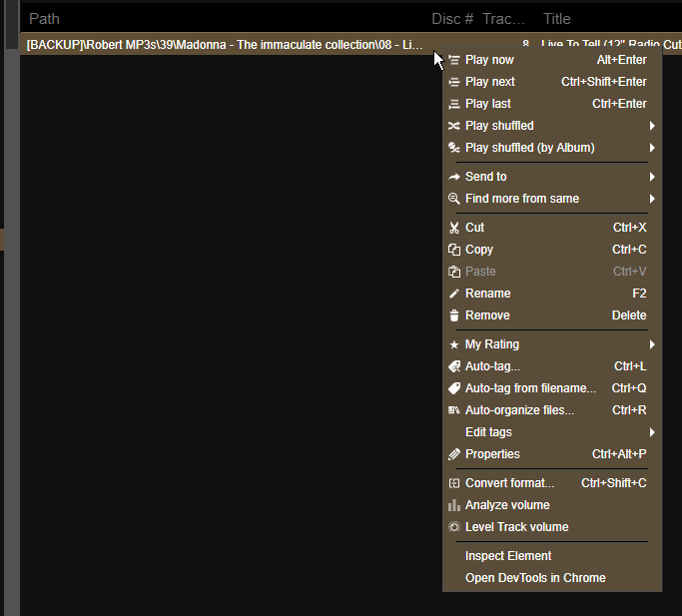Expand the Send to submenu arrow
The width and height of the screenshot is (682, 616).
[652, 177]
